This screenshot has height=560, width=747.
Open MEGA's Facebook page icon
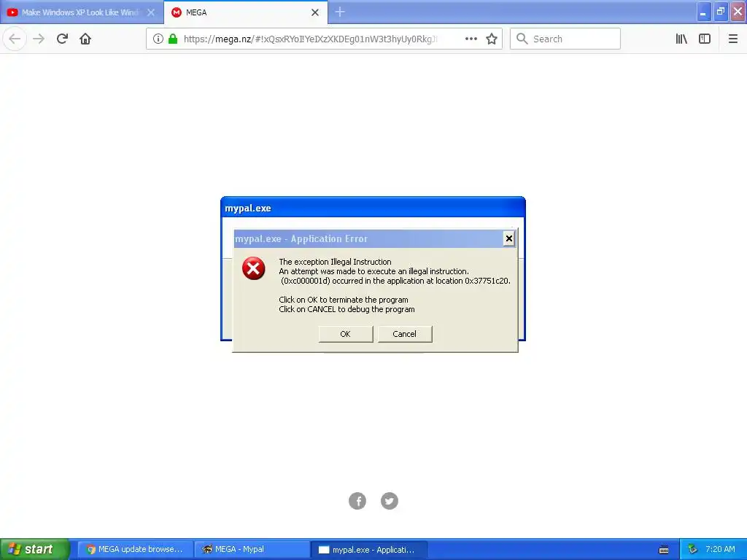tap(357, 501)
